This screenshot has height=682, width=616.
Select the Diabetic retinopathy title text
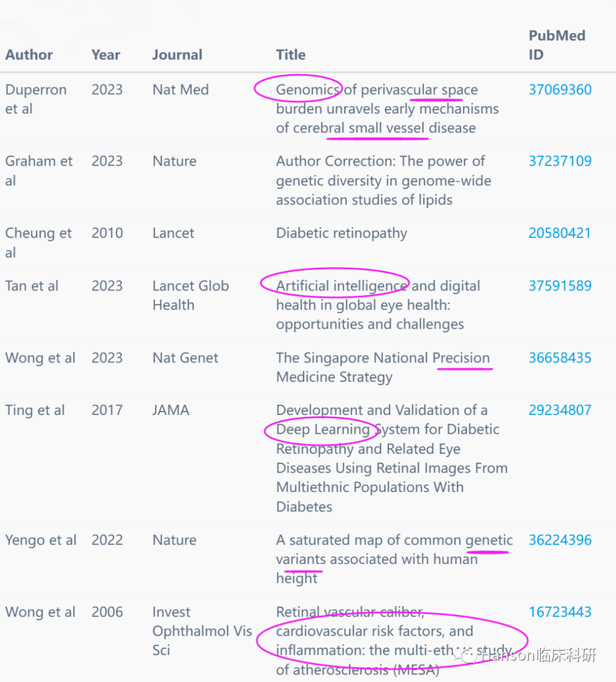click(x=342, y=233)
